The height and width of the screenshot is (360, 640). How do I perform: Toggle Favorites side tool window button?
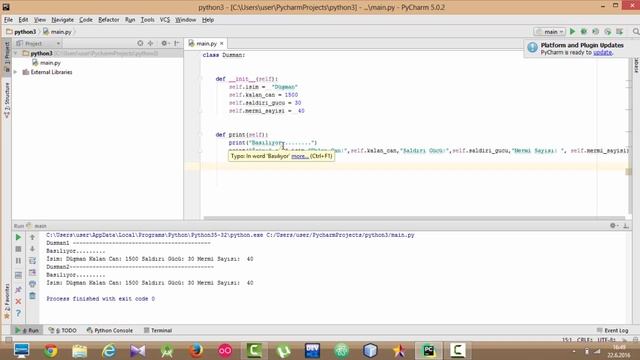click(7, 301)
